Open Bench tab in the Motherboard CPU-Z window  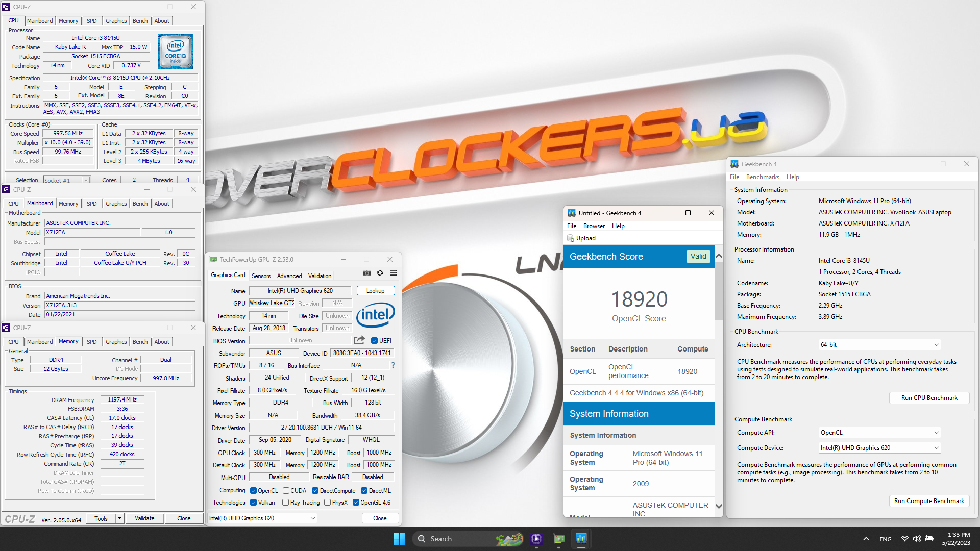click(140, 204)
